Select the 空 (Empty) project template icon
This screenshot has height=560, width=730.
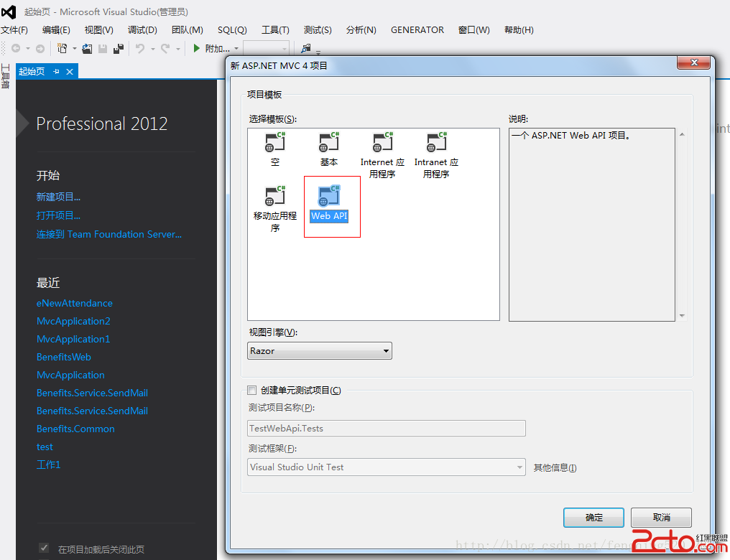[x=275, y=143]
